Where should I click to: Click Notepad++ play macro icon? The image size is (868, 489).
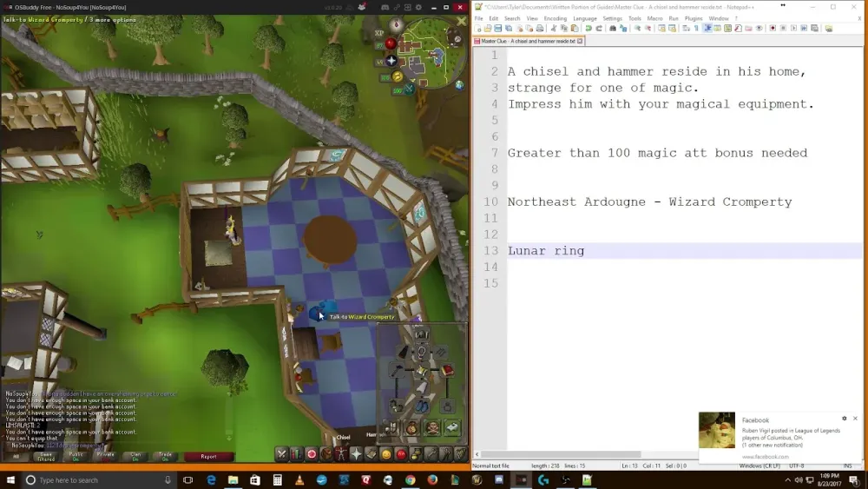793,29
